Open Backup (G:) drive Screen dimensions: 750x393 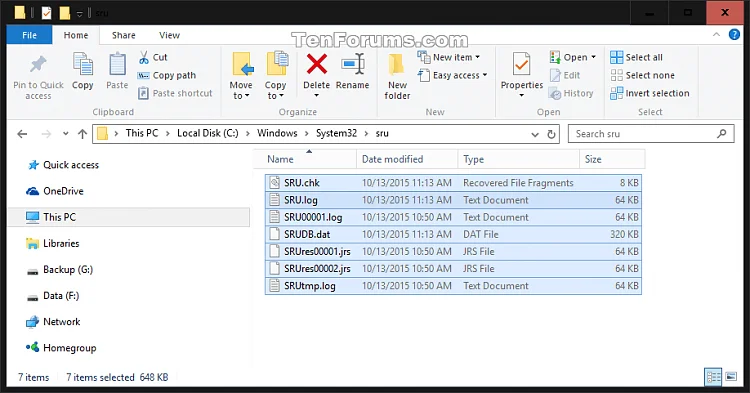point(59,270)
